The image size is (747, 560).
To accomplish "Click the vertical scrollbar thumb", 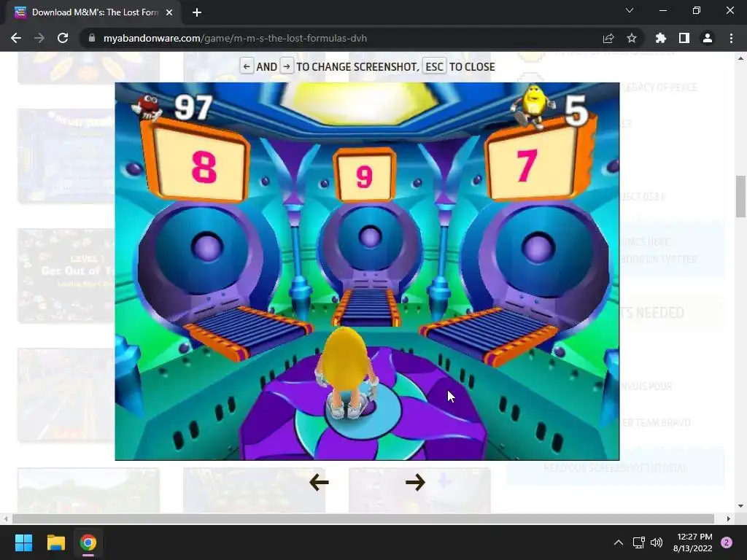I will (x=740, y=195).
